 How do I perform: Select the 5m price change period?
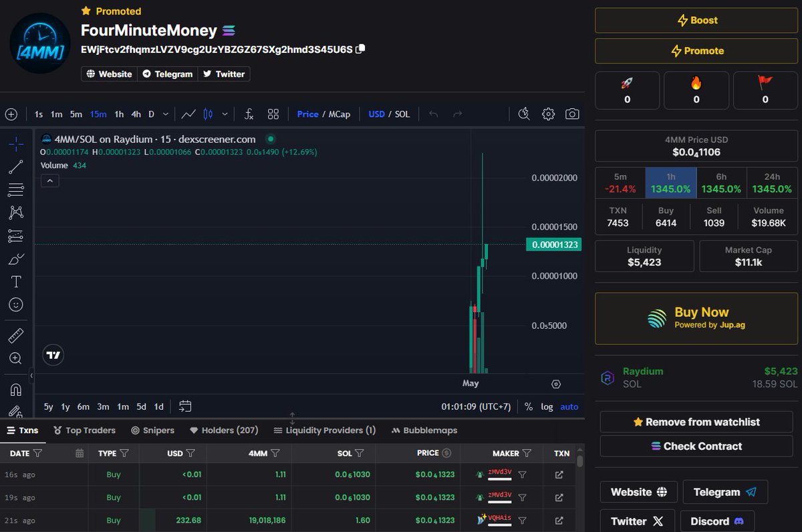pyautogui.click(x=620, y=183)
